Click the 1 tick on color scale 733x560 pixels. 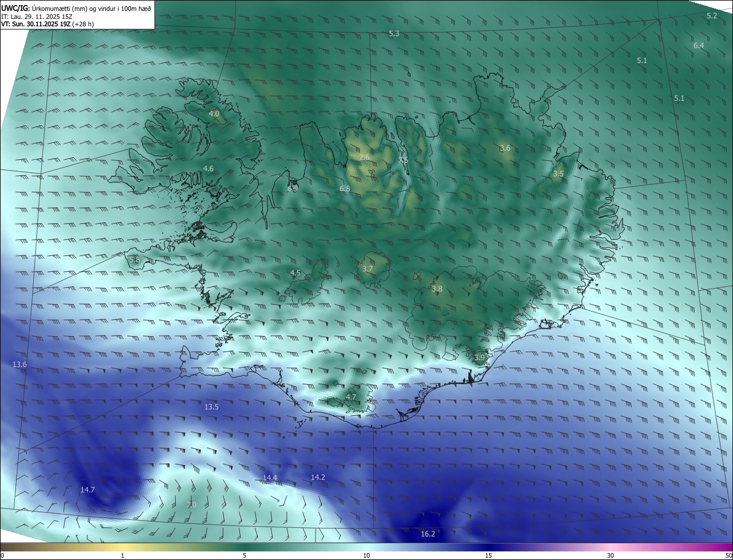click(x=123, y=555)
